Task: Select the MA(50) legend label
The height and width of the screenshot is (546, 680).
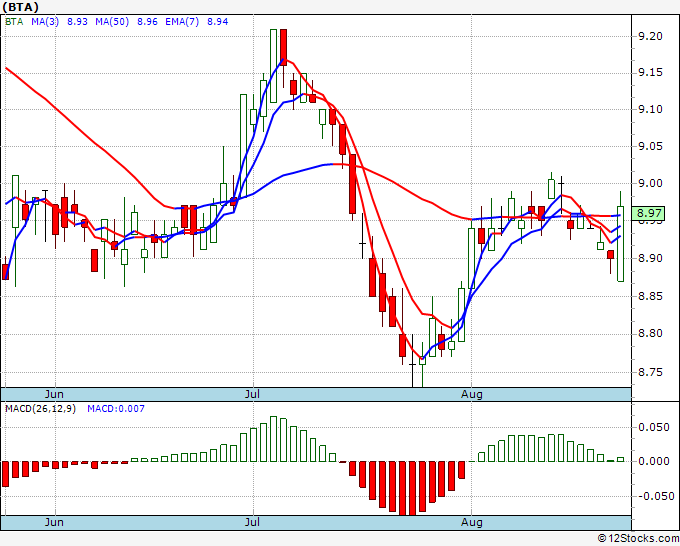Action: coord(112,22)
